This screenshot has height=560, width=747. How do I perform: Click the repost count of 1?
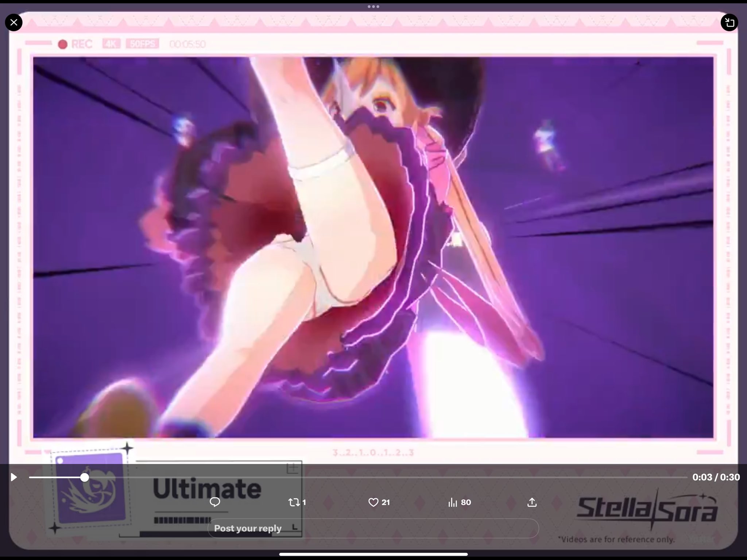point(304,502)
